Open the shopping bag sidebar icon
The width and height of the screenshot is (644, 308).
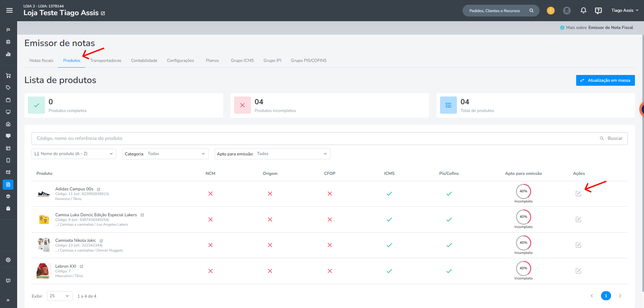8,208
